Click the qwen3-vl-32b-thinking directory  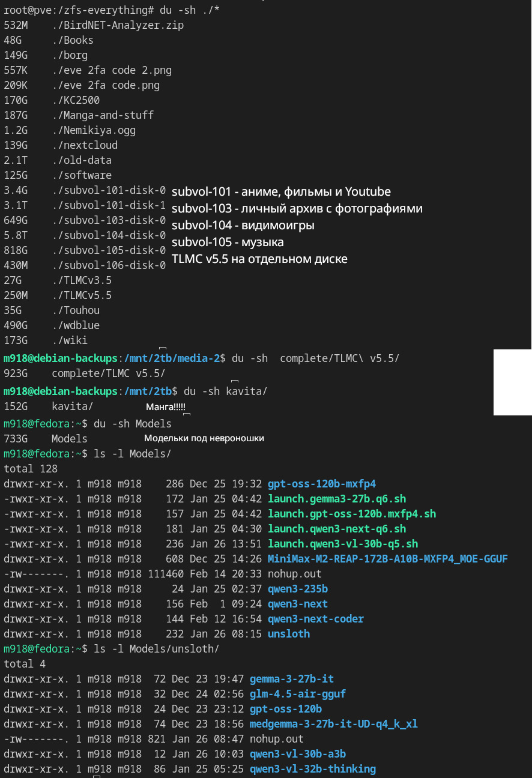pos(313,769)
